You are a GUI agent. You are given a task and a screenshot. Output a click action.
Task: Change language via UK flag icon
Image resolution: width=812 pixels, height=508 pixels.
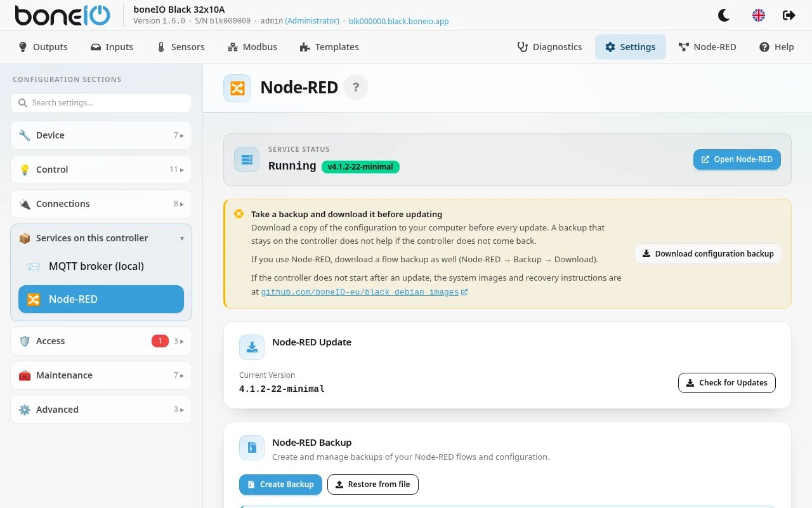(x=759, y=15)
